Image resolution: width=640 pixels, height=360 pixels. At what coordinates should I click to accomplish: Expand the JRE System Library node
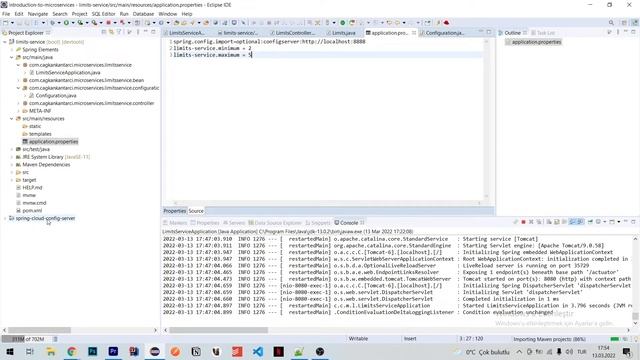coord(11,157)
